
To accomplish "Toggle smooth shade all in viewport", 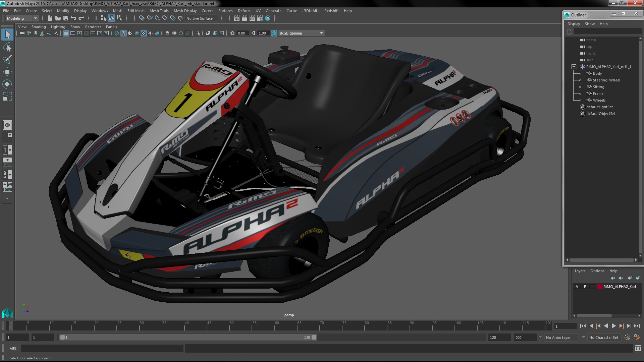I will 123,33.
